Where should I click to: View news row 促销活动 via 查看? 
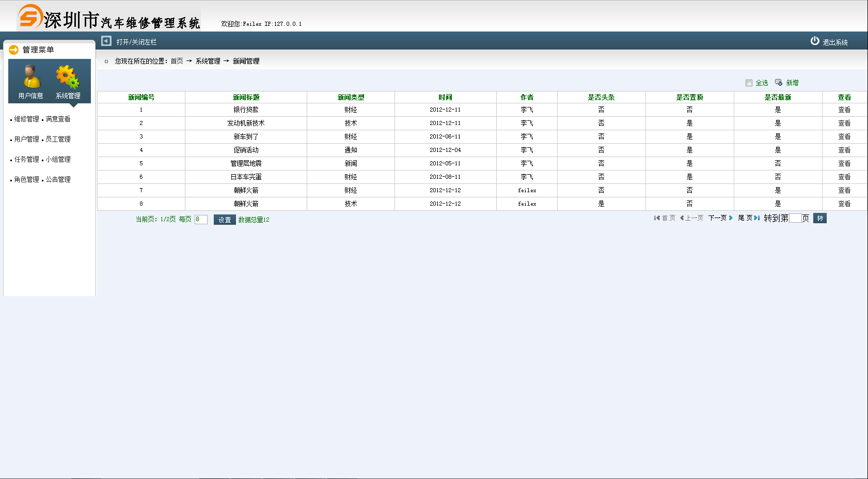(x=844, y=150)
